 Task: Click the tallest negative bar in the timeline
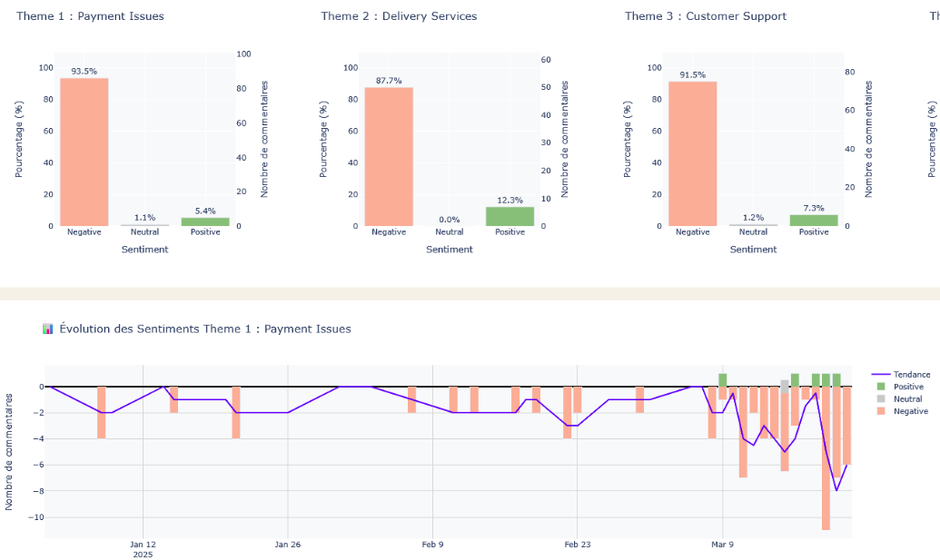(x=826, y=458)
